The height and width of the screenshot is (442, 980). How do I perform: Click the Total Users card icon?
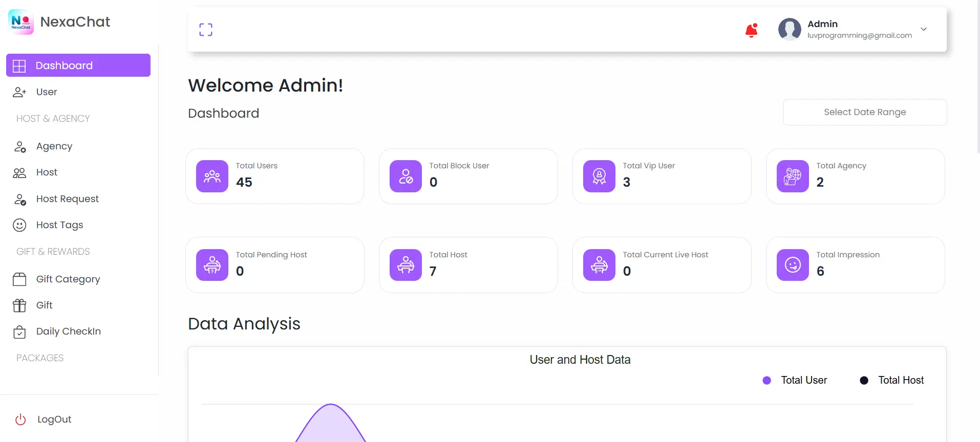click(x=212, y=176)
